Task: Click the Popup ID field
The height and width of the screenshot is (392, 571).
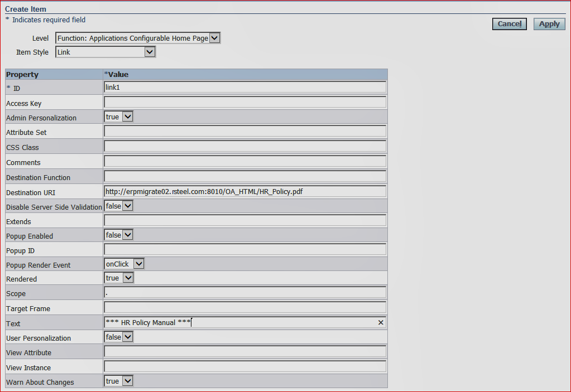Action: click(x=244, y=249)
